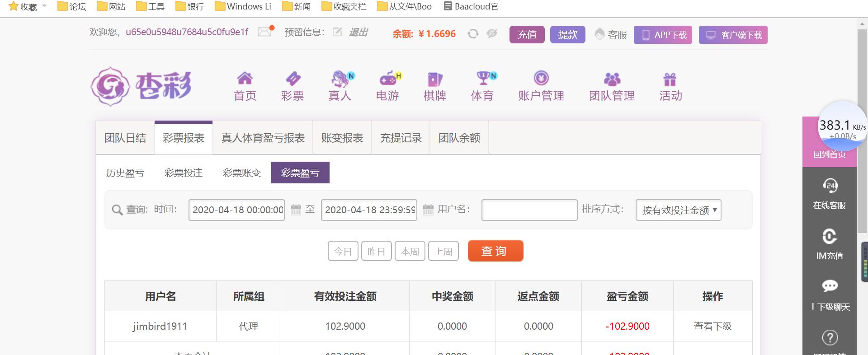Open IM充值 in the sidebar
Viewport: 868px width, 355px height.
[x=830, y=244]
